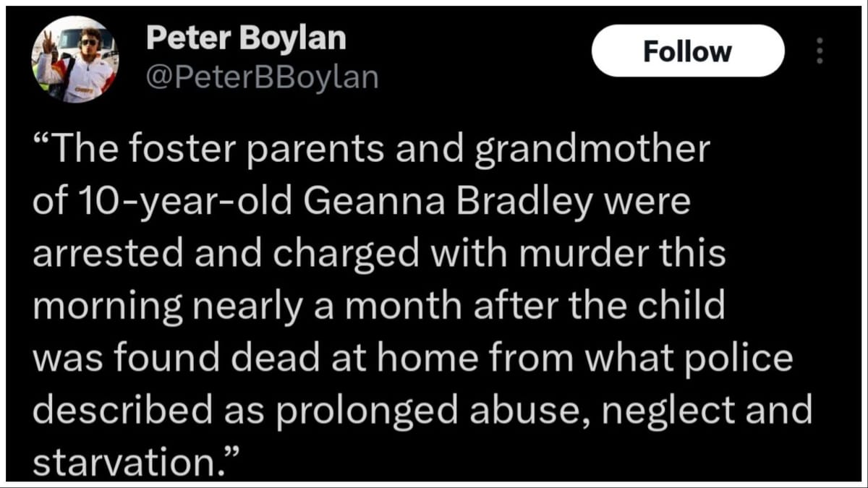The height and width of the screenshot is (488, 868).
Task: Open the Peter Boylan display name link
Action: (245, 39)
